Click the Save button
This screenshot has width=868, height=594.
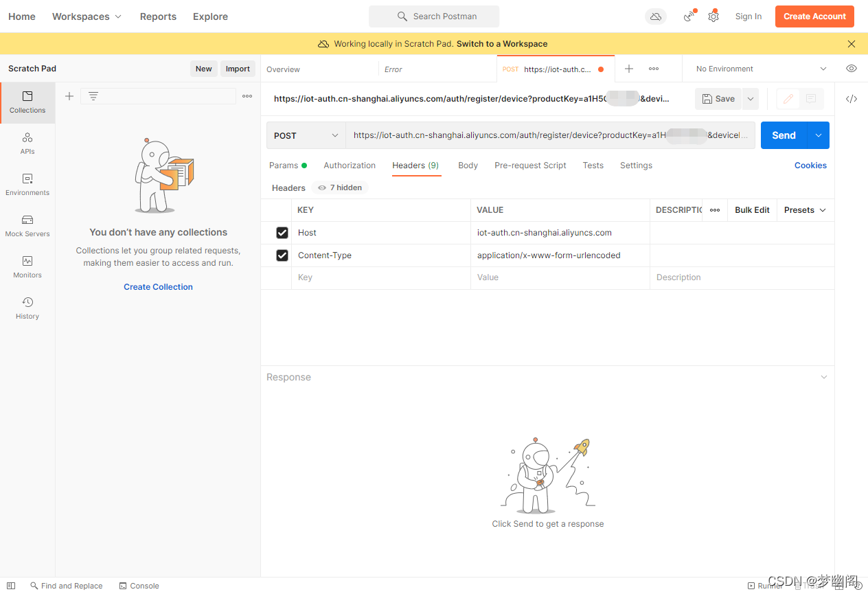point(718,99)
